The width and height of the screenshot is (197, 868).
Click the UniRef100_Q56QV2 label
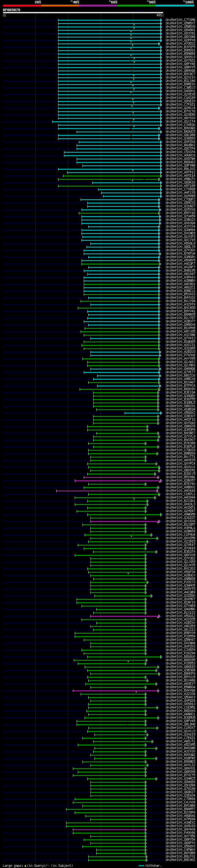(x=180, y=413)
